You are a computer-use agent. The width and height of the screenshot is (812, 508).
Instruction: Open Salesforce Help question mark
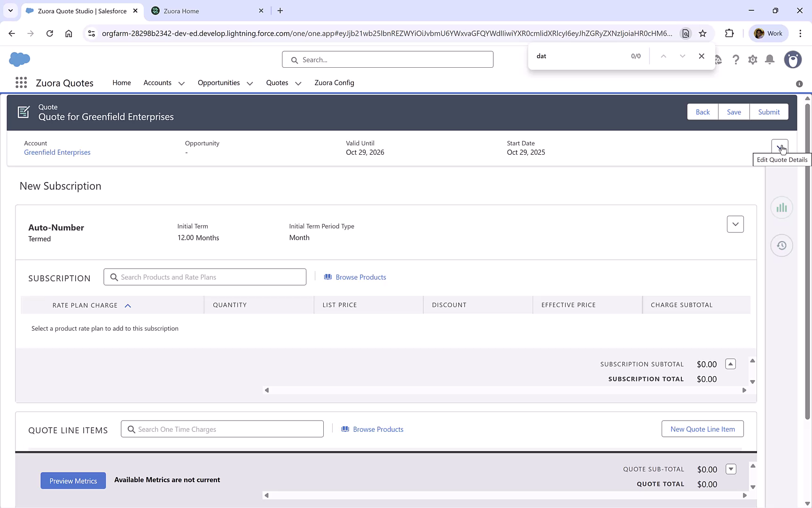736,60
